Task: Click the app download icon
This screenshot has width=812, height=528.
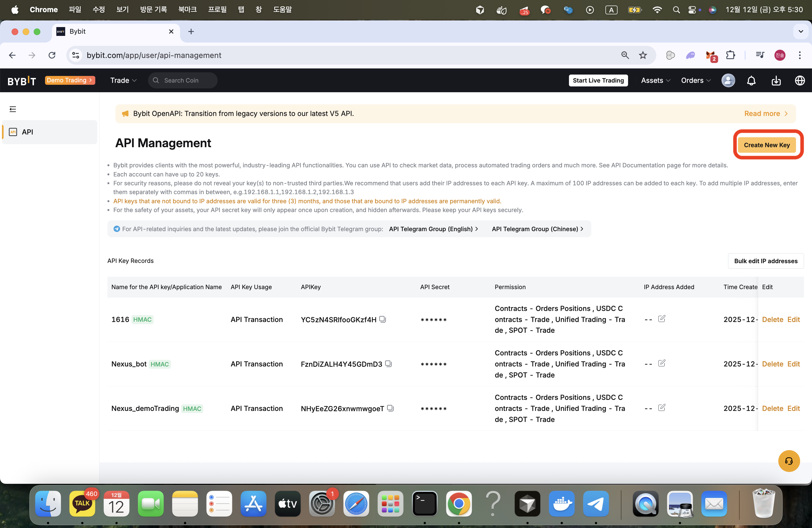Action: tap(776, 80)
